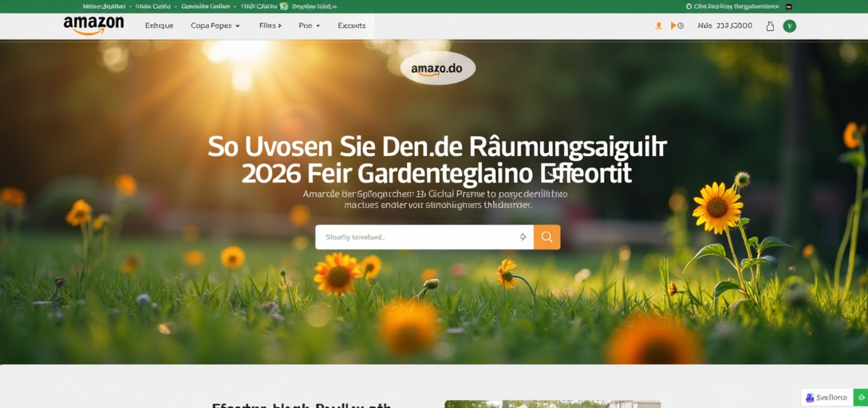868x408 pixels.
Task: Click the small icon inside the search field
Action: coord(523,237)
